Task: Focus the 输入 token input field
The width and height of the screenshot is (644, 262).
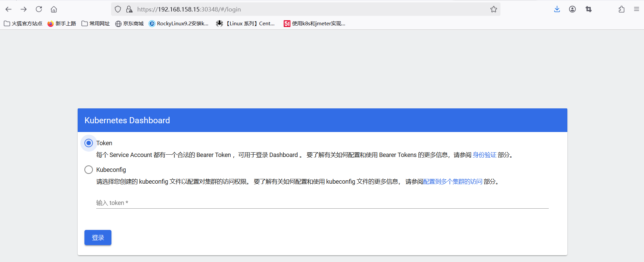Action: point(322,203)
